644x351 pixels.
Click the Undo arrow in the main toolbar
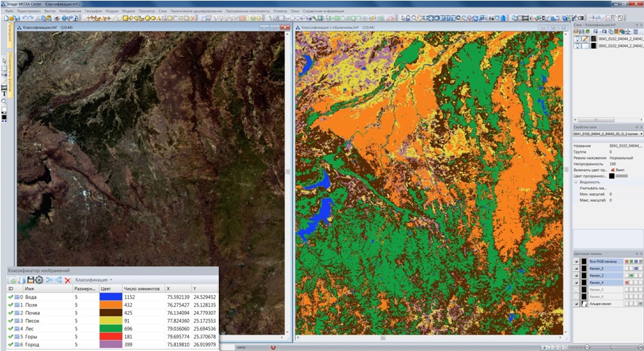coord(25,18)
